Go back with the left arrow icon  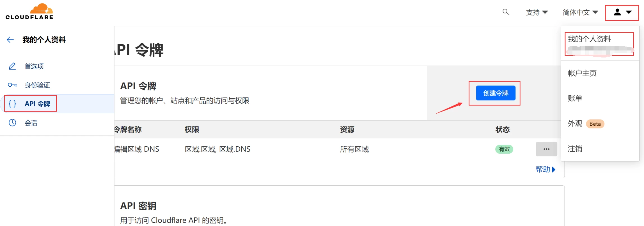click(x=10, y=40)
